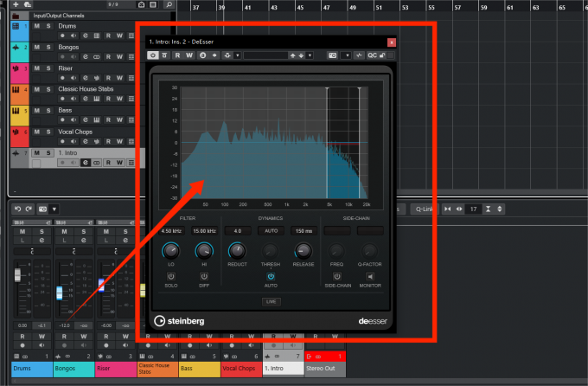Screen dimensions: 588x386
Task: Click the Q-Link button
Action: 423,209
